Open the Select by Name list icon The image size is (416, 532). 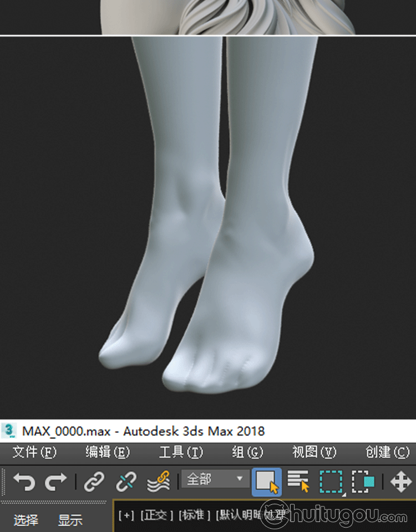pyautogui.click(x=298, y=482)
